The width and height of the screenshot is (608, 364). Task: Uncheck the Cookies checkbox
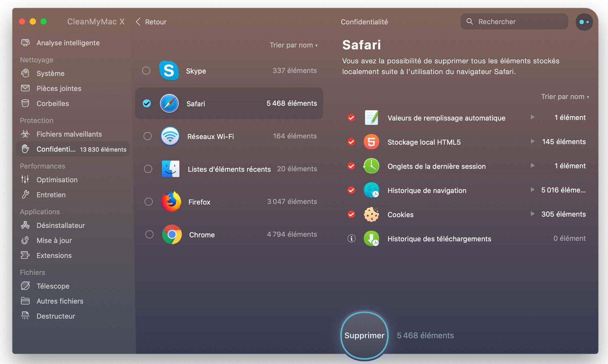[x=351, y=214]
